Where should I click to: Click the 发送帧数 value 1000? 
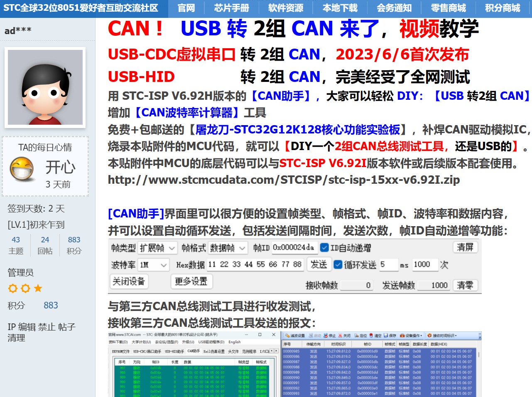[x=434, y=285]
